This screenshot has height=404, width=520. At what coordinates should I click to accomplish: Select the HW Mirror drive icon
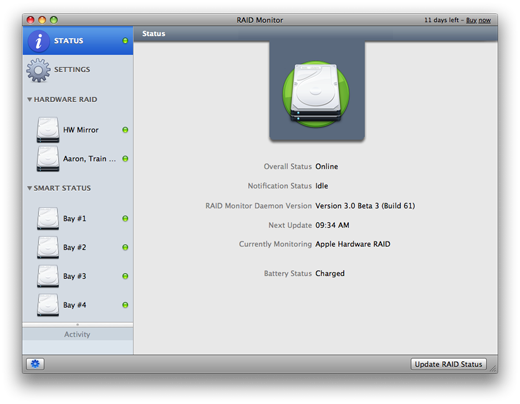[48, 130]
